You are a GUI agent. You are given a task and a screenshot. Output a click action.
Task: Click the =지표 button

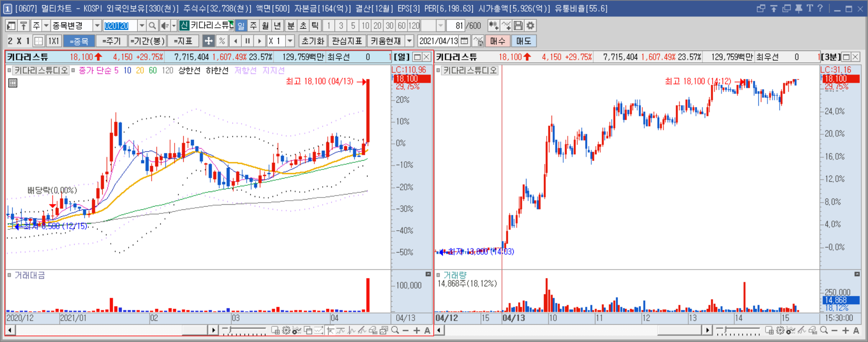182,41
